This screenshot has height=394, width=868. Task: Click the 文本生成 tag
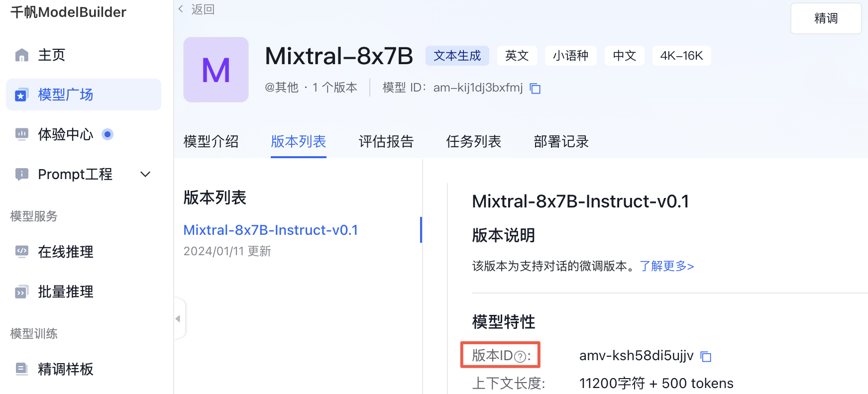click(x=457, y=56)
